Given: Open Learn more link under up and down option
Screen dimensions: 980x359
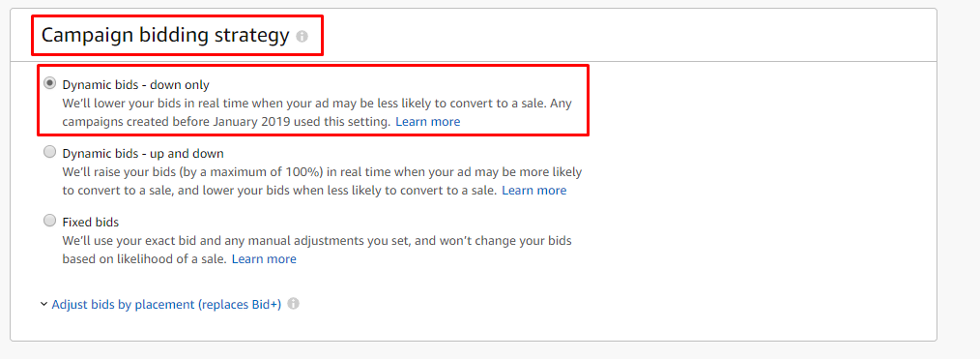Looking at the screenshot, I should tap(533, 190).
